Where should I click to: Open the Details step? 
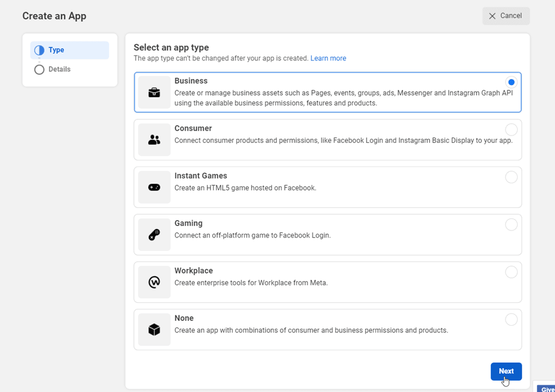pyautogui.click(x=59, y=69)
